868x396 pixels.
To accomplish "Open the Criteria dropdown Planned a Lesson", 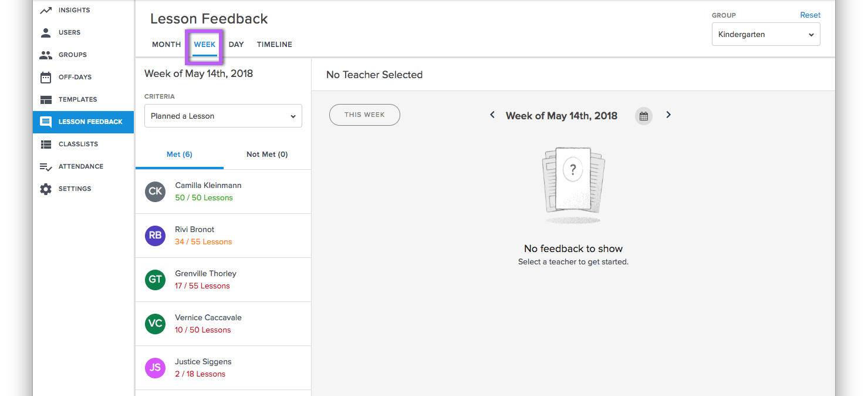I will pyautogui.click(x=223, y=116).
